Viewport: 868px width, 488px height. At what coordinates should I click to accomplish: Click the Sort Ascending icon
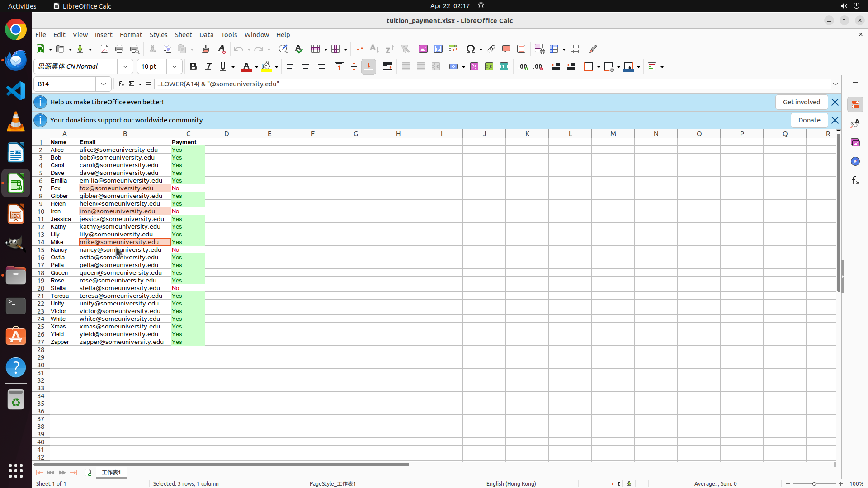(x=374, y=49)
